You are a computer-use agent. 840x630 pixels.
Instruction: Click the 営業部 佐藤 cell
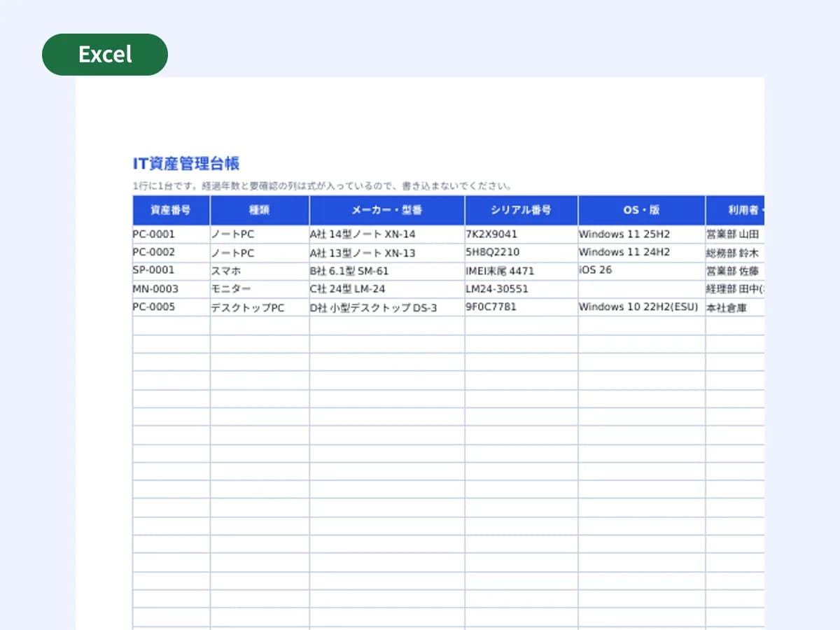[735, 271]
